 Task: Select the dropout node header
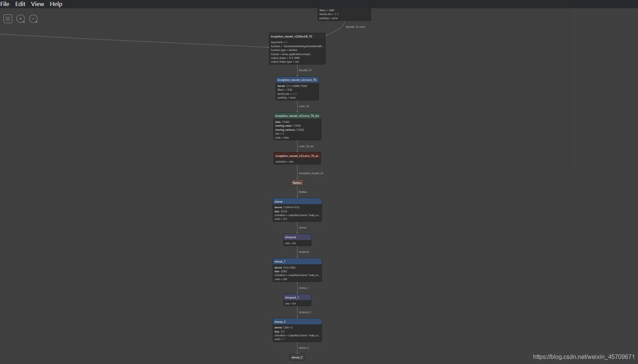[297, 237]
